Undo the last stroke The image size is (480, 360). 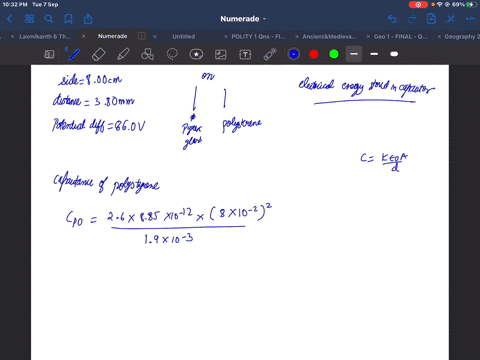(392, 19)
